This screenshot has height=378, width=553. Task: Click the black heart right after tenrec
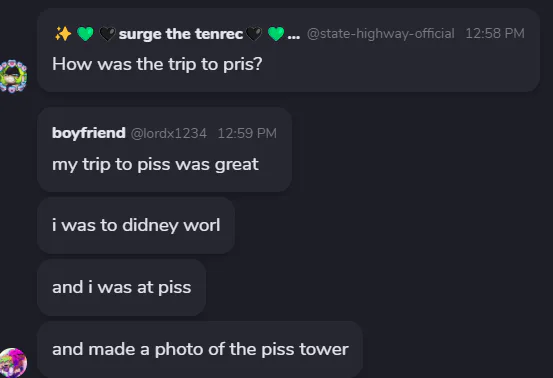[254, 34]
